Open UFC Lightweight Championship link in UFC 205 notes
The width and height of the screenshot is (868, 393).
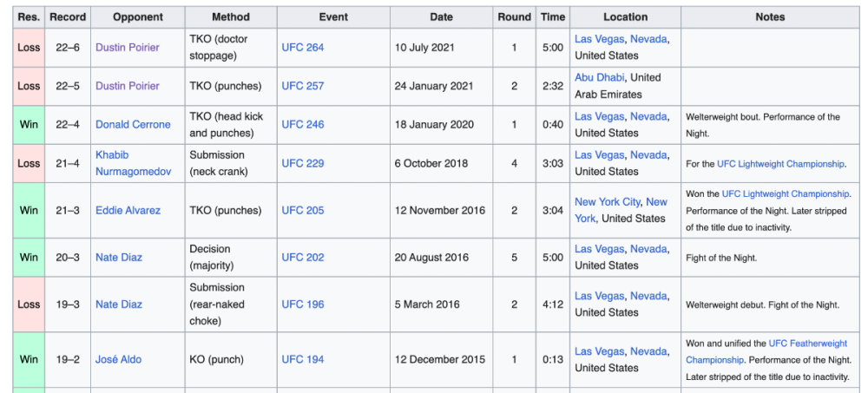pos(785,193)
